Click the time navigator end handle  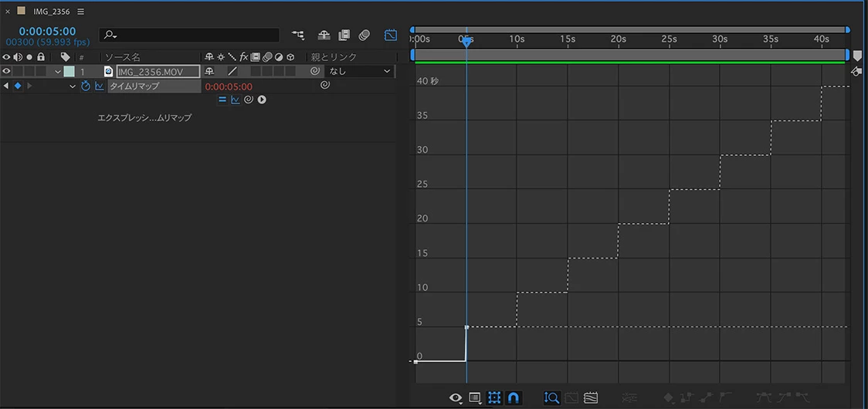pos(847,29)
